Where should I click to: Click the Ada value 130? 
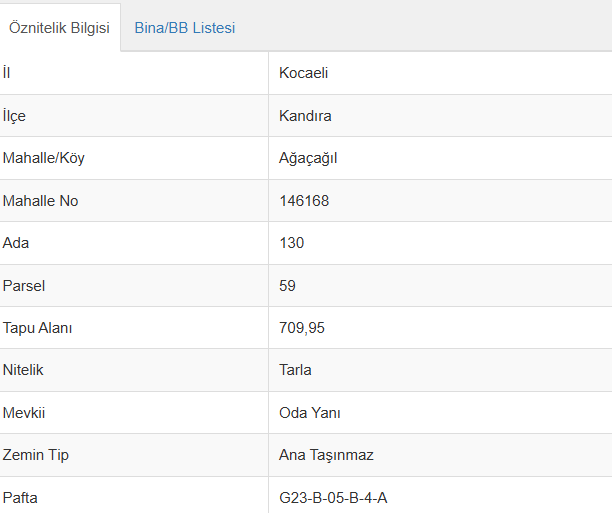pos(292,243)
